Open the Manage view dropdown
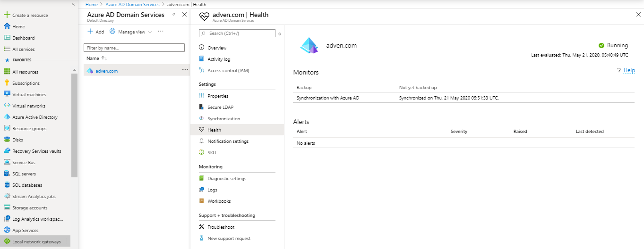This screenshot has height=249, width=644. point(131,32)
